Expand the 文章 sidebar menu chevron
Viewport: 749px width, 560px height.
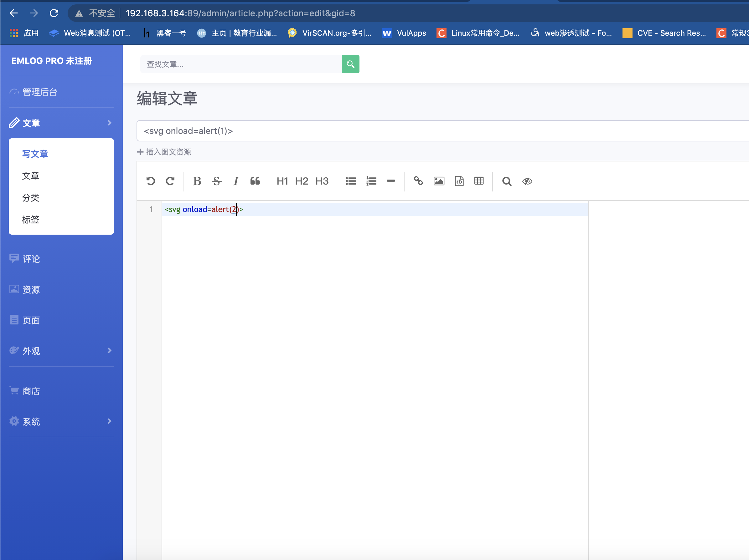coord(109,123)
